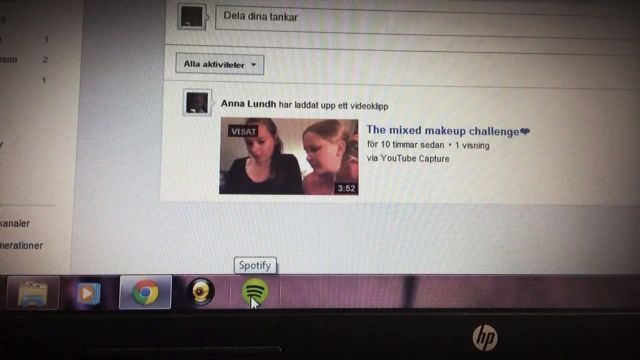Click Anna Lundh's avatar beside the upload

coord(197,102)
